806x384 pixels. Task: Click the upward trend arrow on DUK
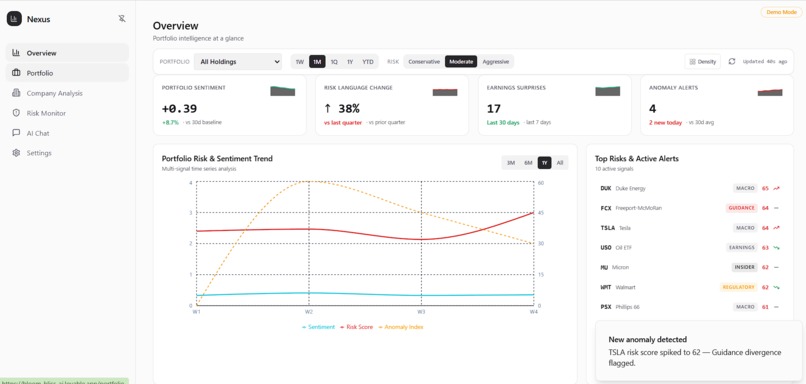776,189
